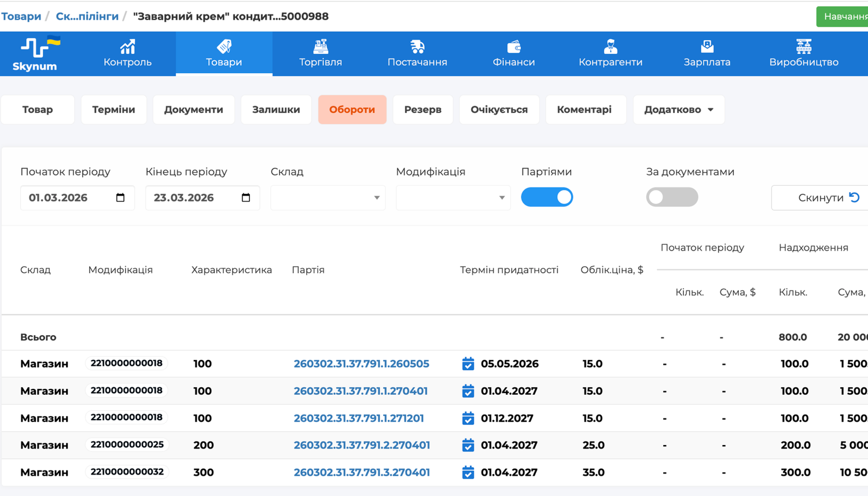The width and height of the screenshot is (868, 496).
Task: Click calendar icon next to 05.05.2026
Action: [x=468, y=364]
